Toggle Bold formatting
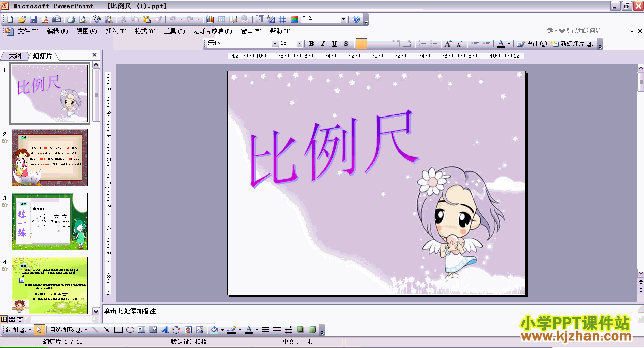644x348 pixels. (x=311, y=44)
